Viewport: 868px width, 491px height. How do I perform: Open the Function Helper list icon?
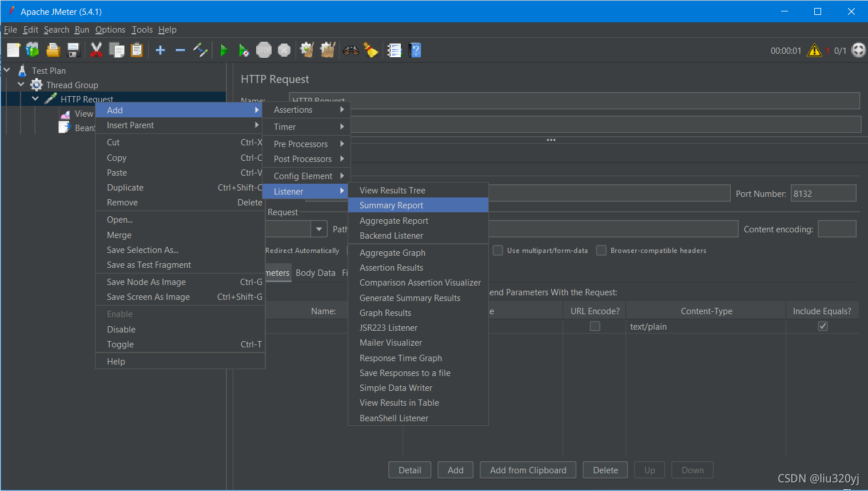point(395,50)
